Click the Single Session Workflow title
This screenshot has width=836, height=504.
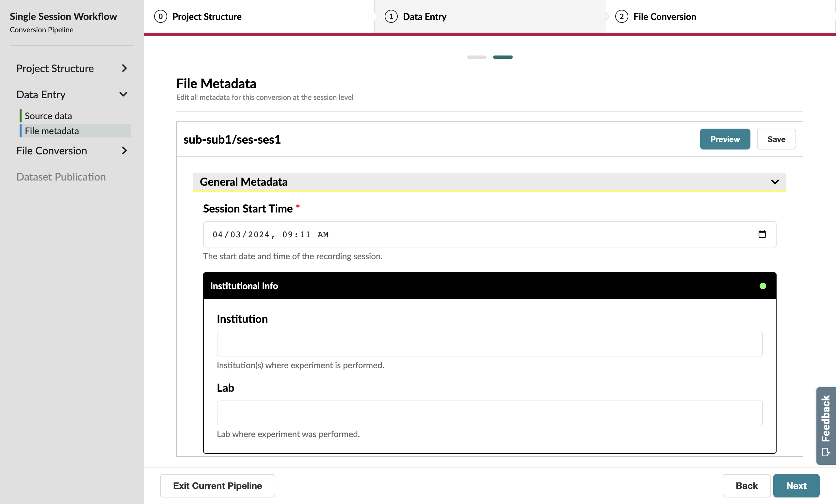(63, 16)
